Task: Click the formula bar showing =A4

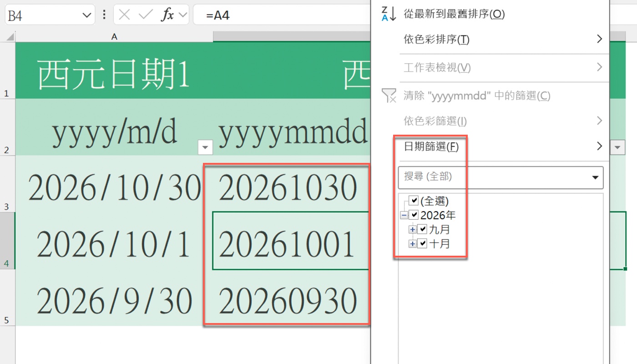Action: [282, 15]
